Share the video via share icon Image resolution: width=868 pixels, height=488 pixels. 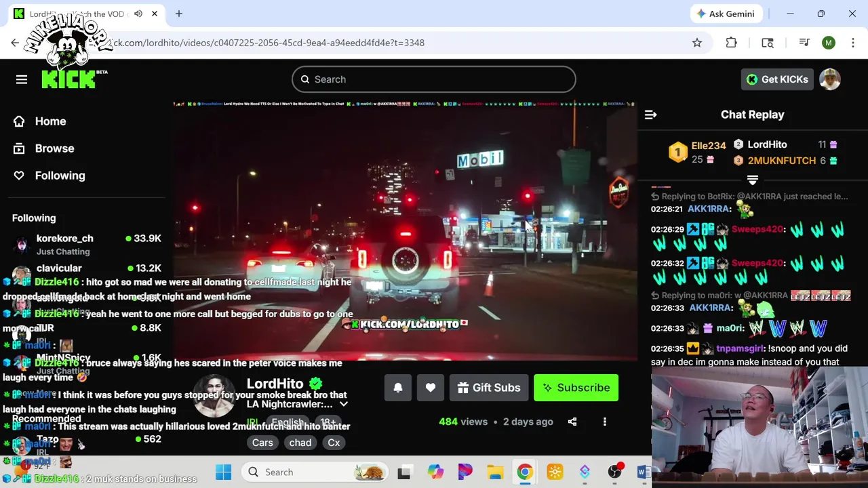pyautogui.click(x=572, y=422)
